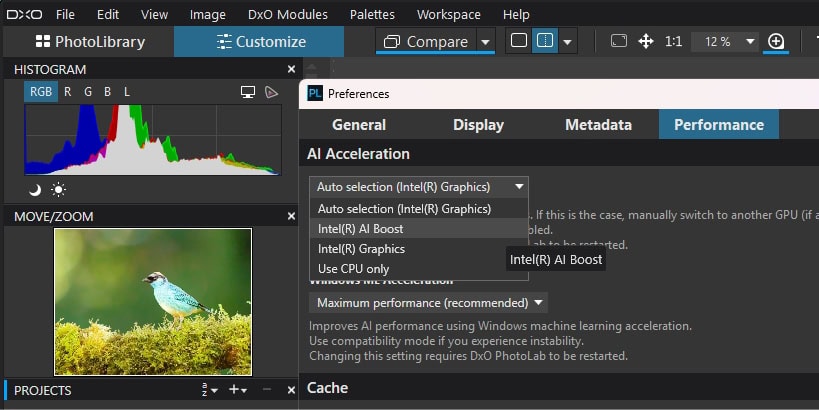Viewport: 819px width, 410px height.
Task: Switch to the General preferences tab
Action: 359,124
